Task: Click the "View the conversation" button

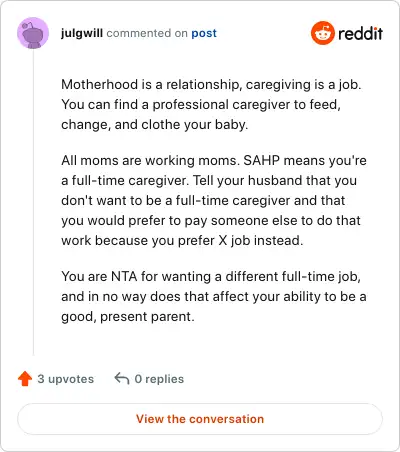Action: (200, 419)
